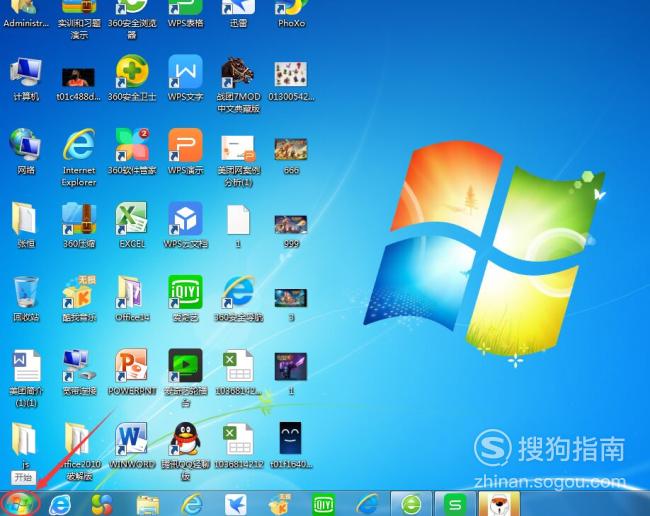
Task: Select the 宽带连接 desktop shortcut
Action: [x=79, y=372]
